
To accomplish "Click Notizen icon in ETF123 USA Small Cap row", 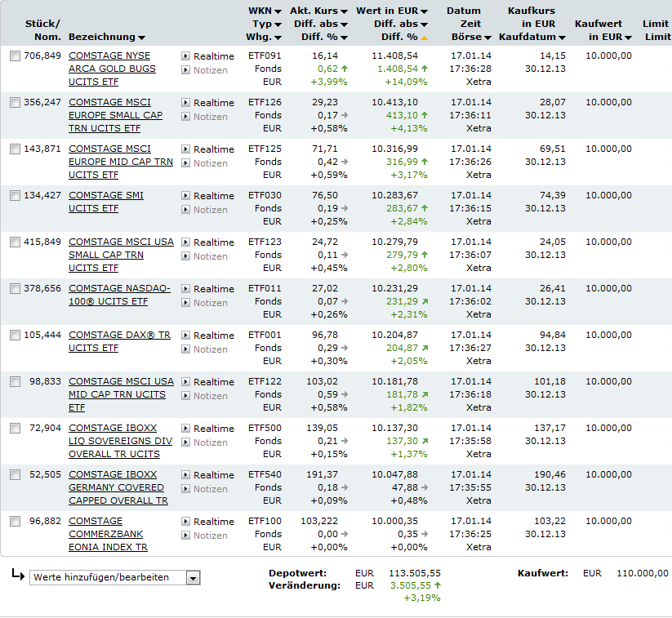I will [185, 256].
